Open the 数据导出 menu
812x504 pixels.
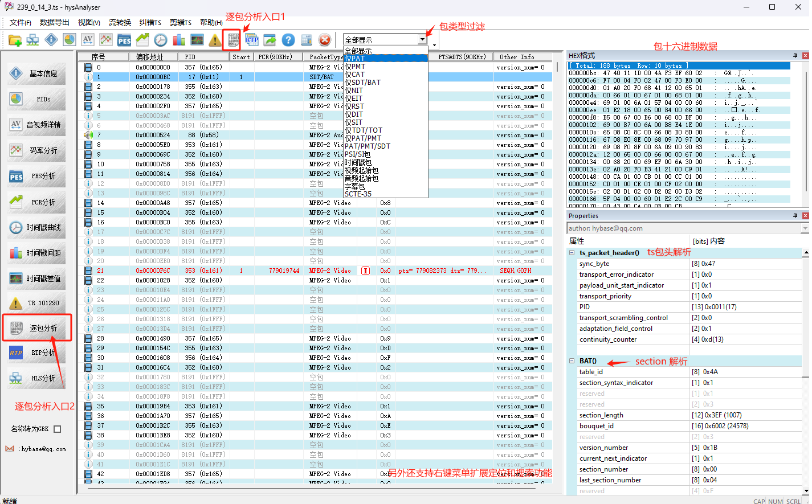pos(55,22)
